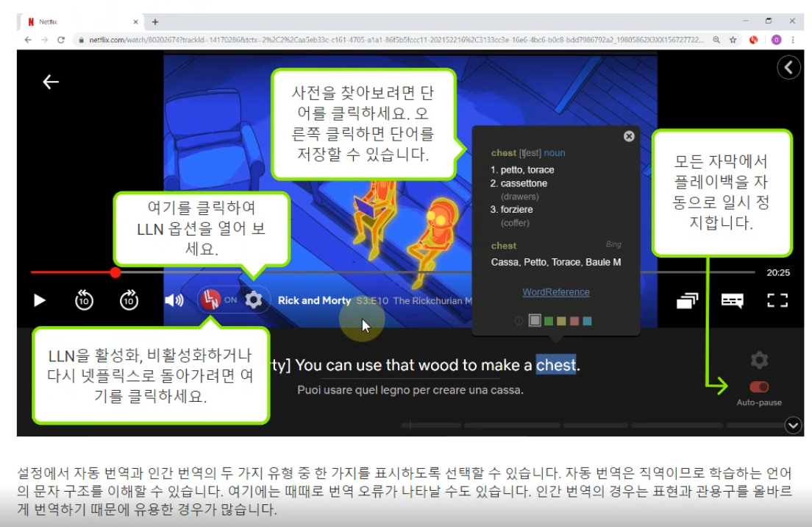Select the blue word color swatch

(x=587, y=321)
